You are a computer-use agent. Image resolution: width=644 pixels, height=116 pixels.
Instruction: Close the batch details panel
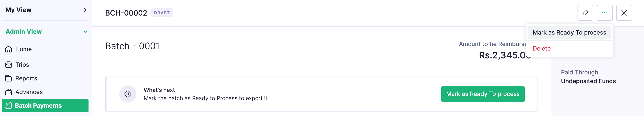point(624,13)
